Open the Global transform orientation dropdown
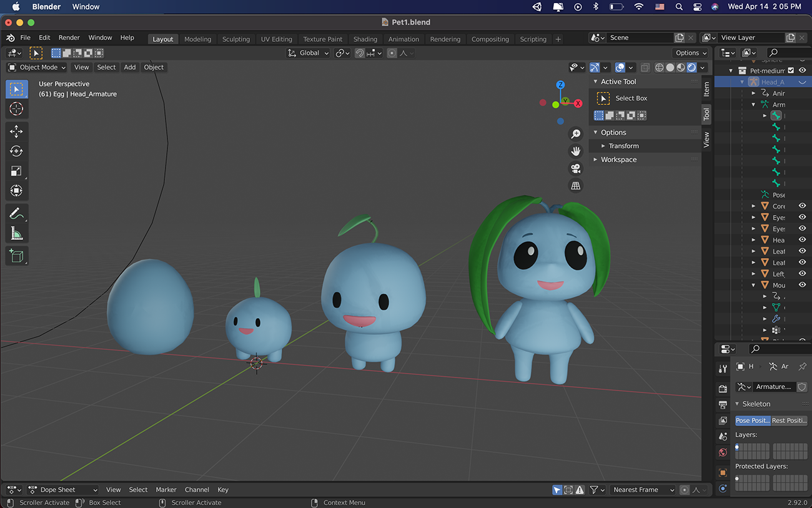 click(x=309, y=53)
